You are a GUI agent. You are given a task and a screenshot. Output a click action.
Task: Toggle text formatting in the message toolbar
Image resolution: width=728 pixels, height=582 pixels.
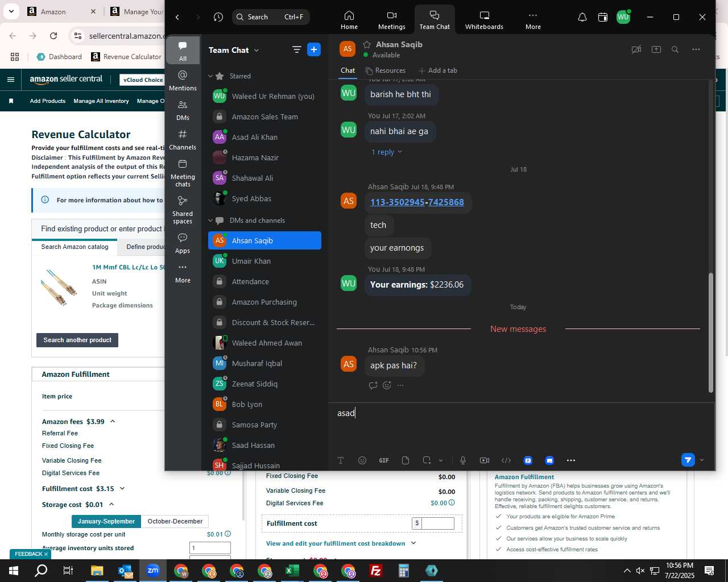point(341,460)
